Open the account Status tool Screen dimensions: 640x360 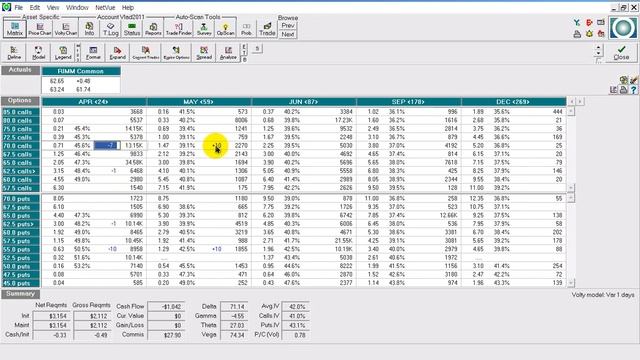click(132, 29)
